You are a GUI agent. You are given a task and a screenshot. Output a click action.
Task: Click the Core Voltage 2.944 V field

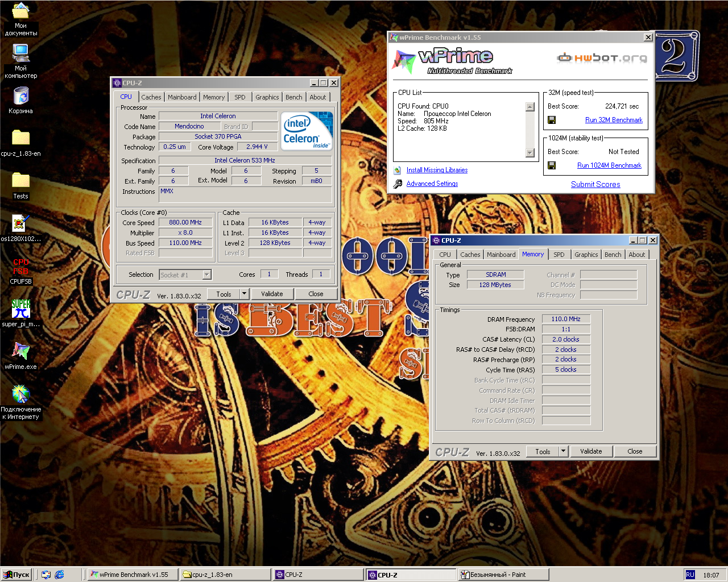pyautogui.click(x=257, y=147)
